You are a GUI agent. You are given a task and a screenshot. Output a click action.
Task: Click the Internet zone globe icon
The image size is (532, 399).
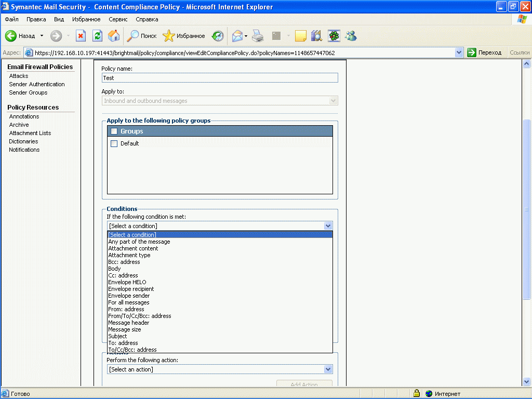429,394
